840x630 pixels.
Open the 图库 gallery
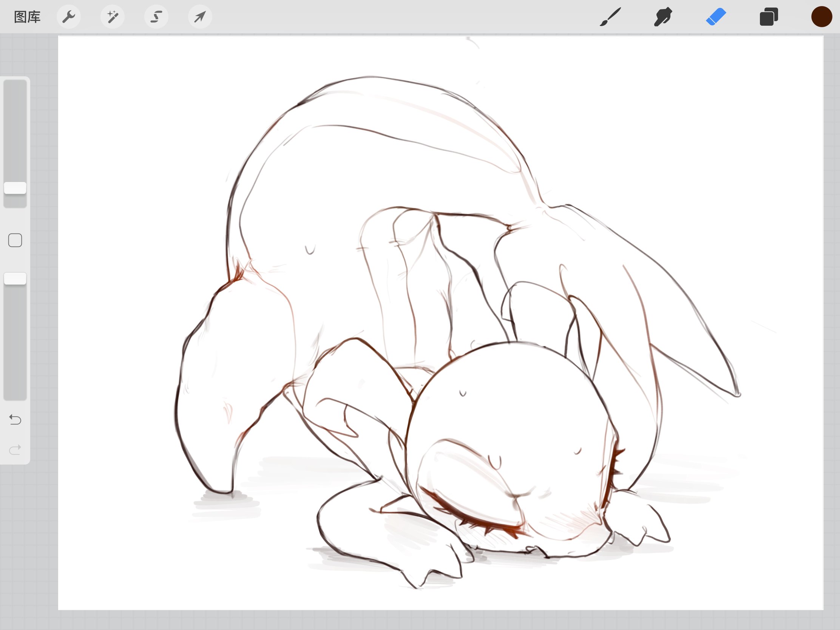point(27,17)
